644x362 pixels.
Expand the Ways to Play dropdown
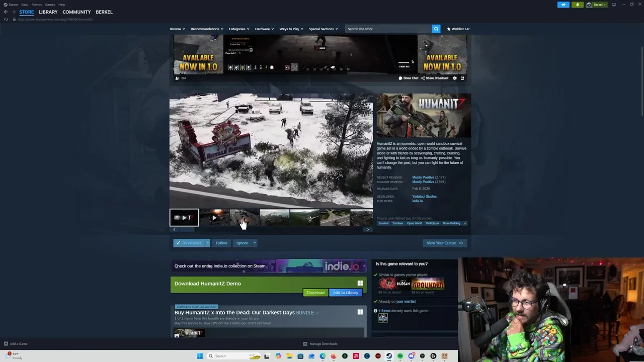[x=291, y=29]
